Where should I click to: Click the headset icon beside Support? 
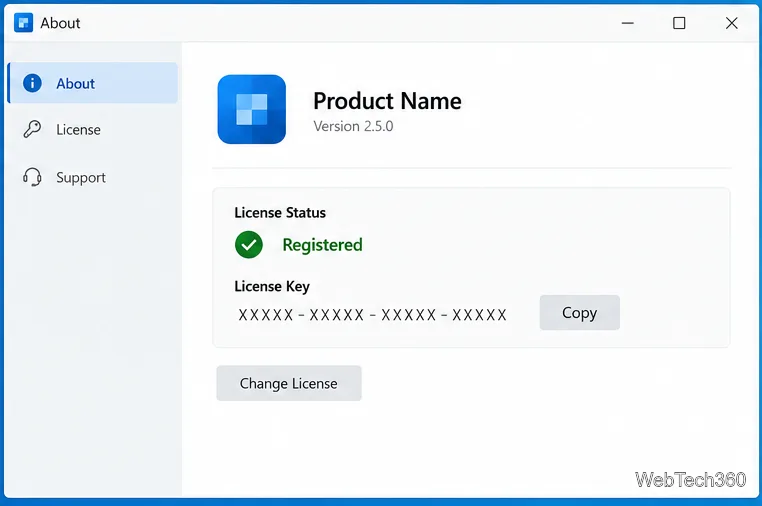tap(33, 177)
